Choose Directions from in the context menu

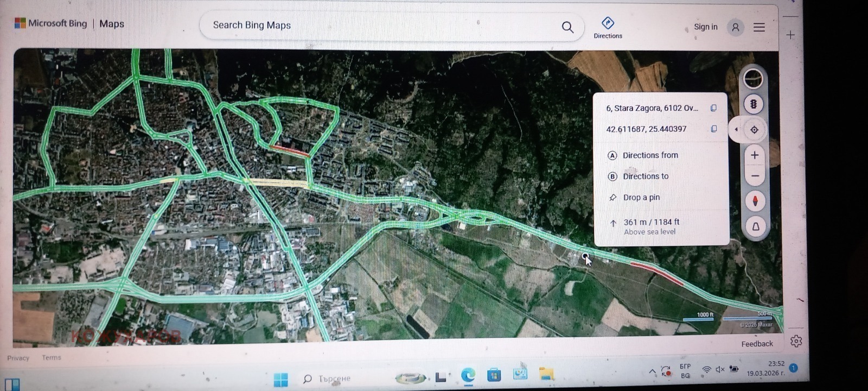click(650, 155)
